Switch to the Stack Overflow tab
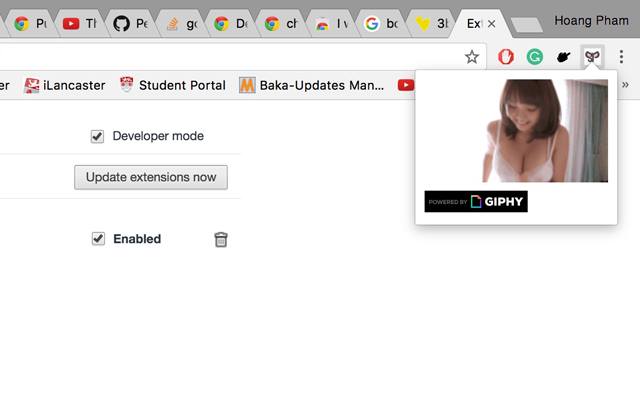Viewport: 640px width, 400px height. (181, 24)
